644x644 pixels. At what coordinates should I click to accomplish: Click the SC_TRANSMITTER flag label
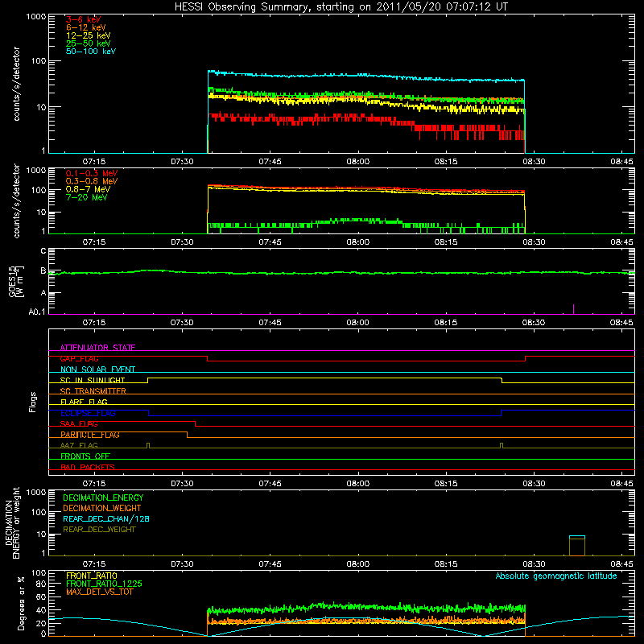pos(93,391)
